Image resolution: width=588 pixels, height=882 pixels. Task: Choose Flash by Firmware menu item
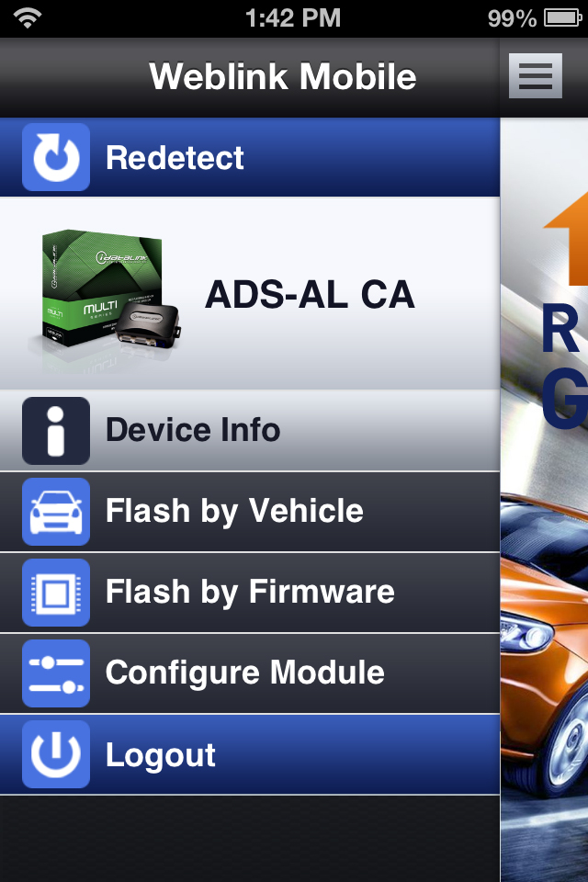[250, 593]
